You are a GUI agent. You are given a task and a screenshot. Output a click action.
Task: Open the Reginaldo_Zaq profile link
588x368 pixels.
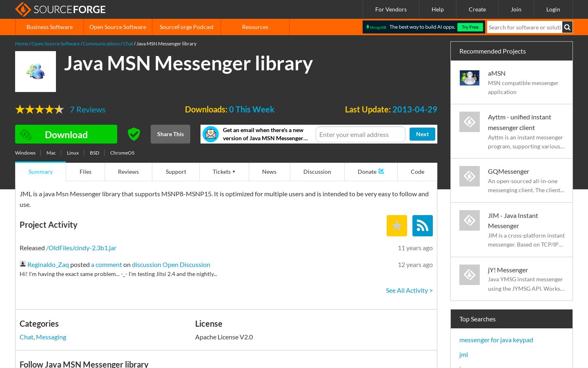coord(48,265)
